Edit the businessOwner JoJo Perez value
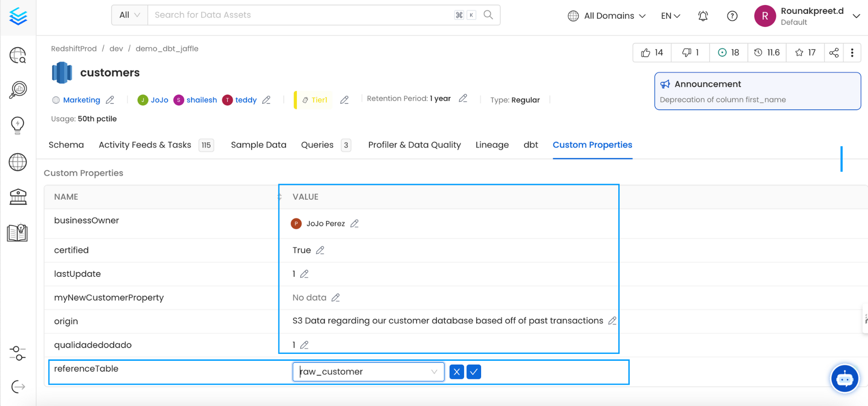Image resolution: width=868 pixels, height=406 pixels. 355,224
